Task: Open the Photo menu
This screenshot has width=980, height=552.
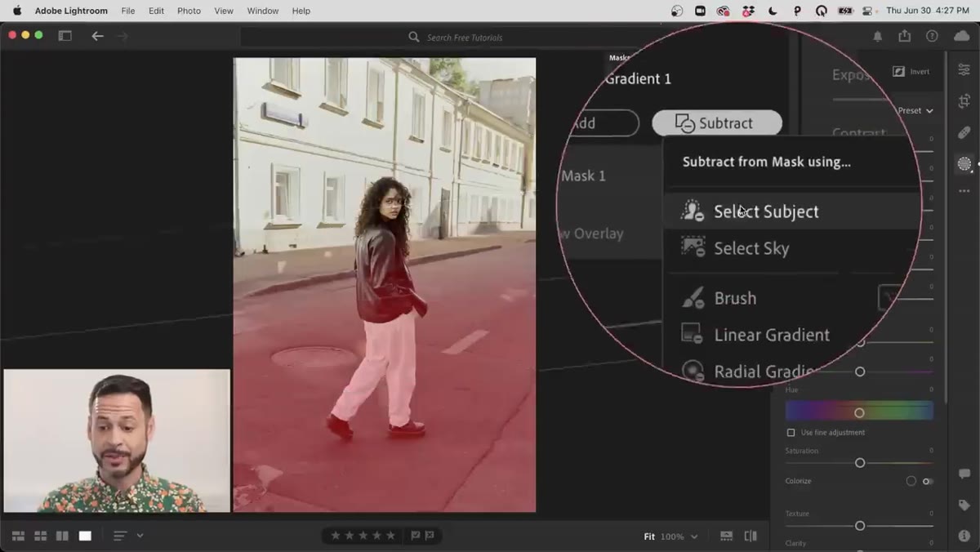Action: (189, 11)
